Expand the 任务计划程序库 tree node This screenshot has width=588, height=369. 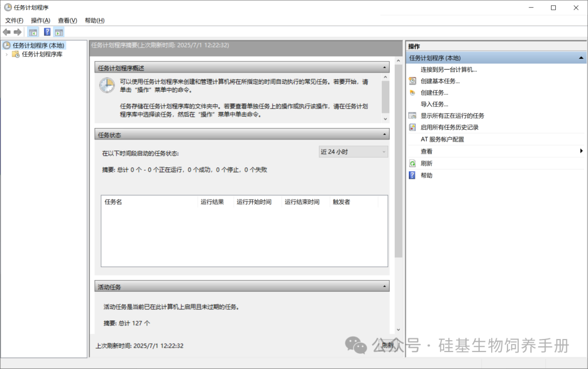point(7,55)
